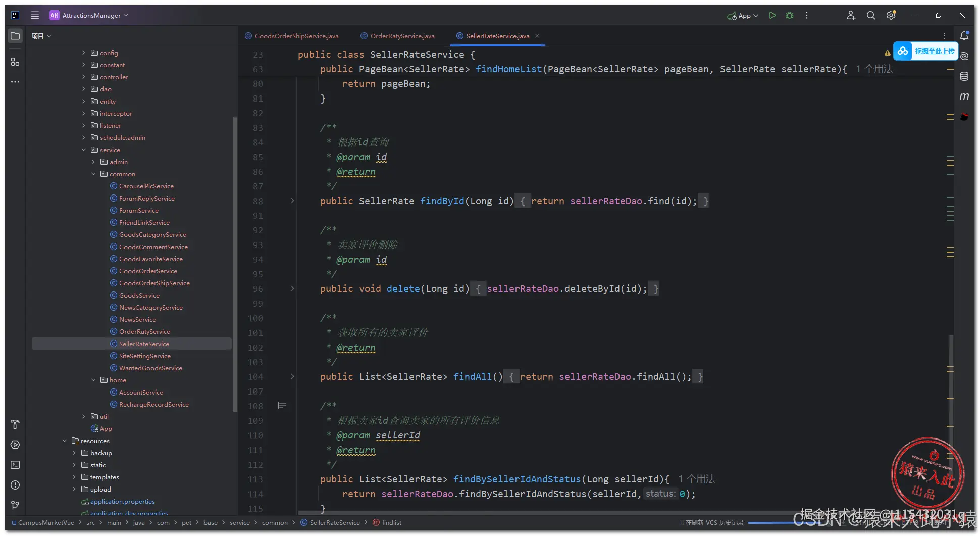This screenshot has height=536, width=980.
Task: Collapse the home folder
Action: (x=93, y=380)
